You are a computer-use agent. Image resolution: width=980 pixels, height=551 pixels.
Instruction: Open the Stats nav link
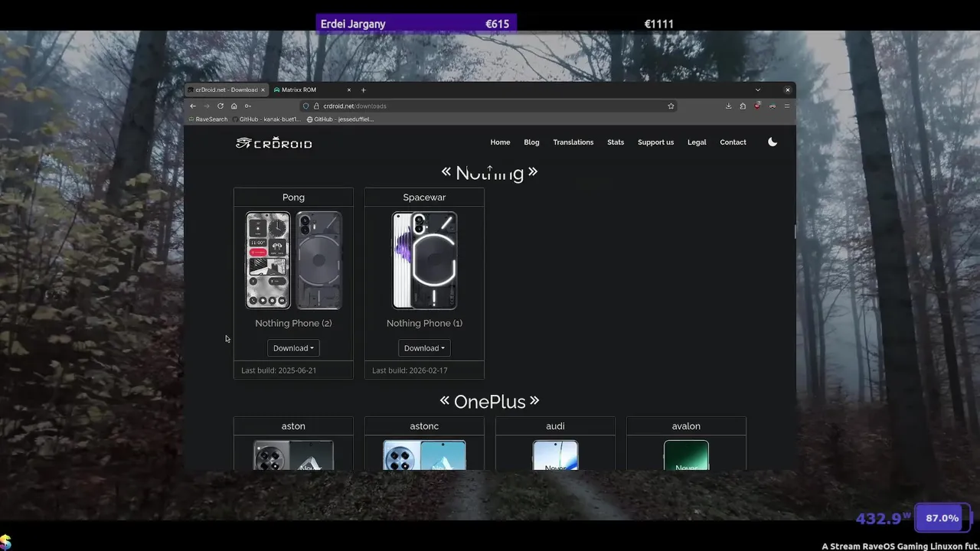[616, 142]
